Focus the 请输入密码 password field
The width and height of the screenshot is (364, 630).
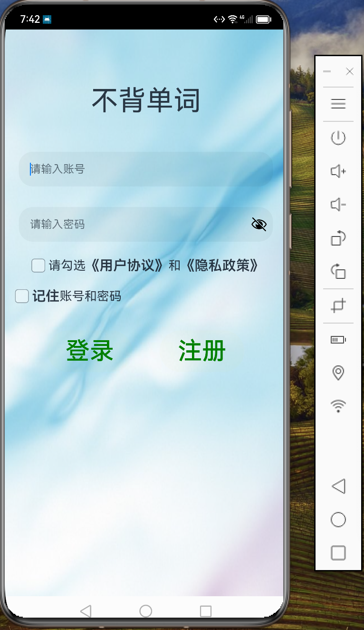pos(146,224)
